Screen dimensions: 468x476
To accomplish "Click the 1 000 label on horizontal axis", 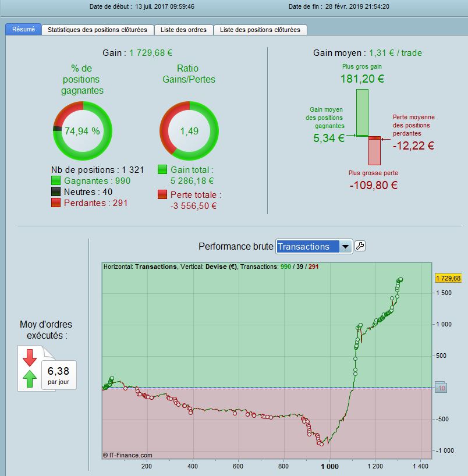I will click(x=329, y=466).
